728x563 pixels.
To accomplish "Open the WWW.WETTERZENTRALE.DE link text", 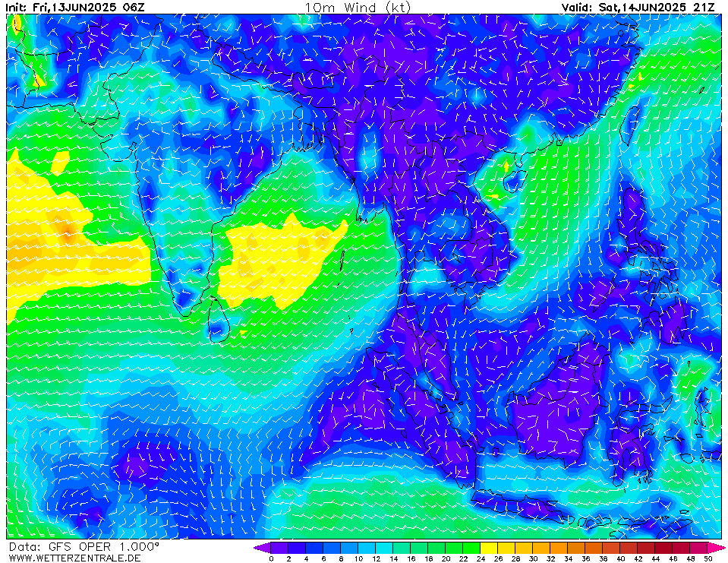I will pos(74,558).
